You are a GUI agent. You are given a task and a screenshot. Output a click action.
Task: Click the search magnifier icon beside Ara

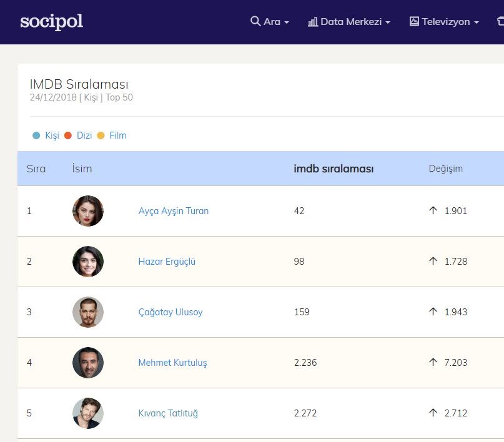255,21
